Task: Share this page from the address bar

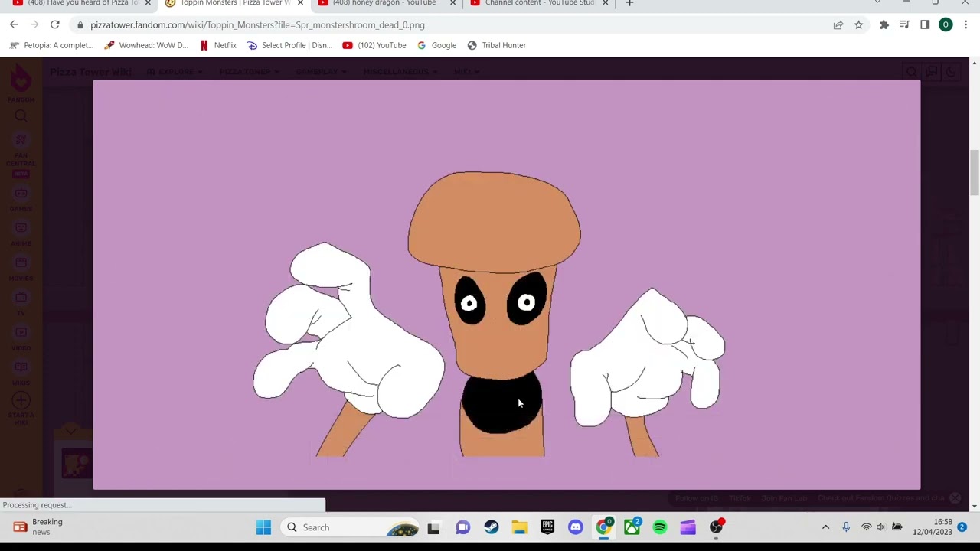Action: [838, 24]
